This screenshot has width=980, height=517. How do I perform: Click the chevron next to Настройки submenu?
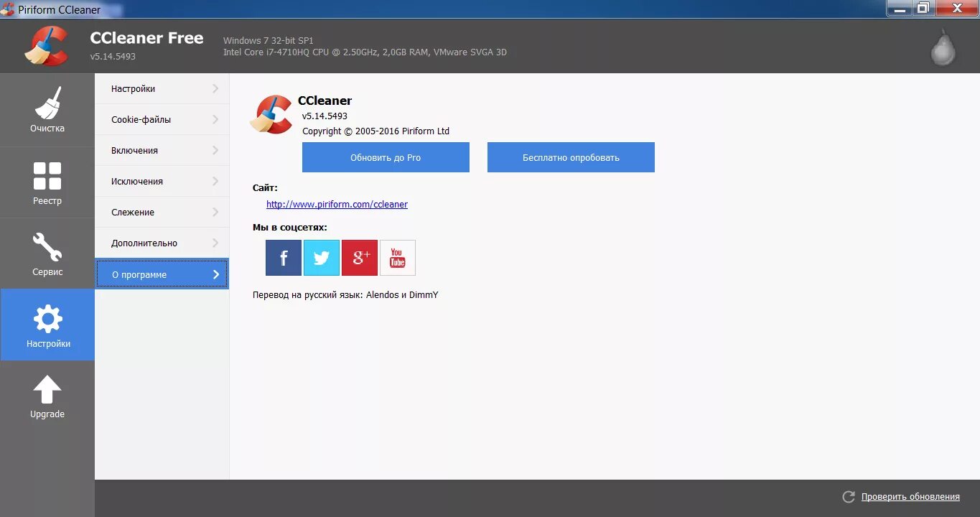tap(215, 89)
